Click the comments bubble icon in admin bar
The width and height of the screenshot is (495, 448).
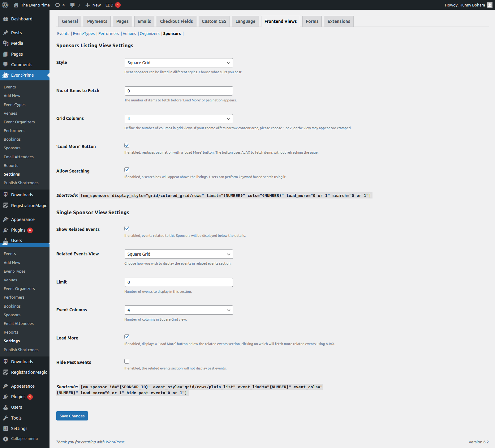pyautogui.click(x=72, y=5)
